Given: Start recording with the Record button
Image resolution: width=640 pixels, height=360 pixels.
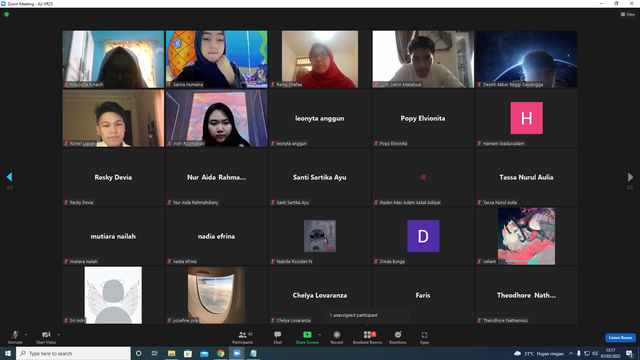Looking at the screenshot, I should [337, 337].
